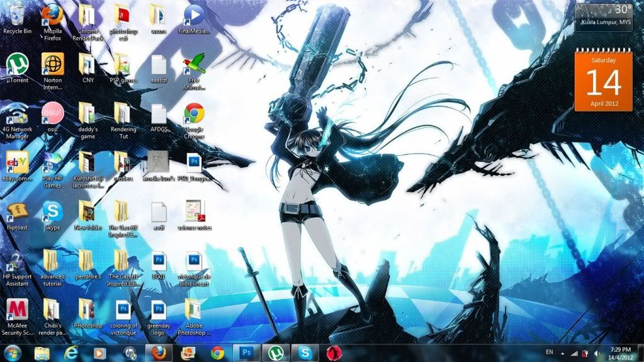Viewport: 644px width, 362px height.
Task: Select the Google Chrome desktop shortcut
Action: click(194, 121)
